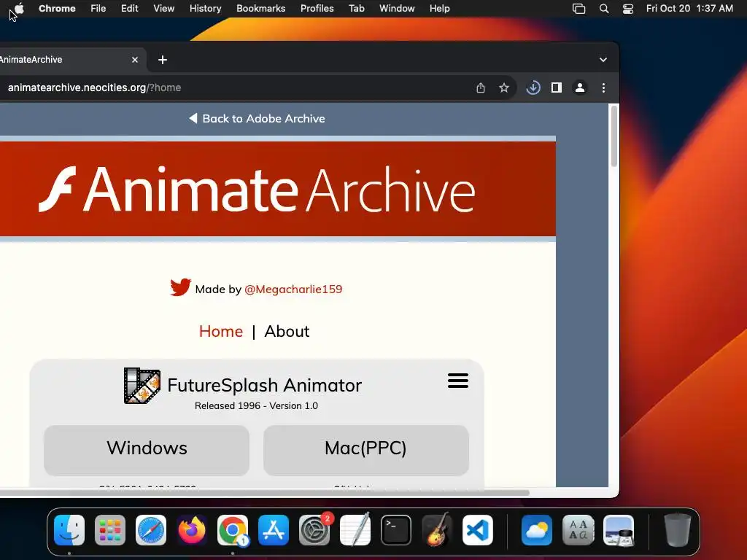Open System Settings from the Dock
Viewport: 747px width, 560px height.
pos(314,530)
